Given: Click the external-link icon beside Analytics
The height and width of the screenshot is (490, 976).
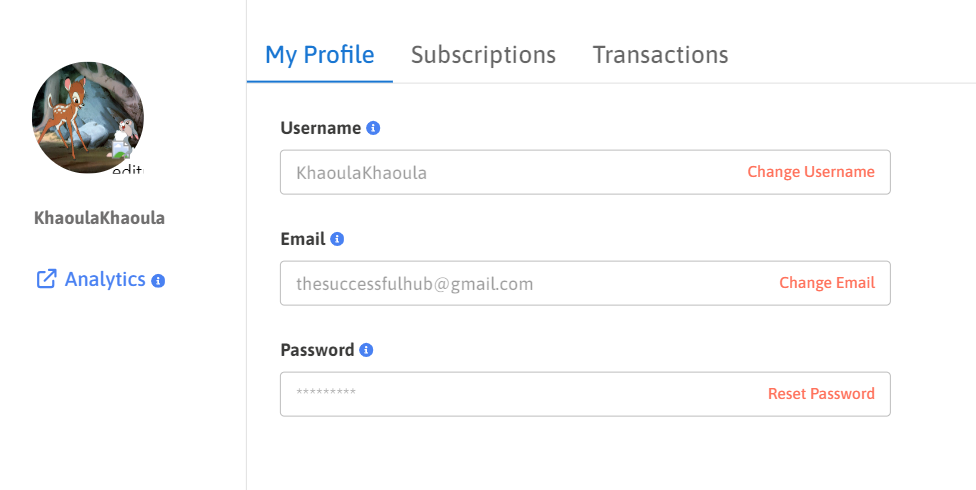Looking at the screenshot, I should (46, 280).
